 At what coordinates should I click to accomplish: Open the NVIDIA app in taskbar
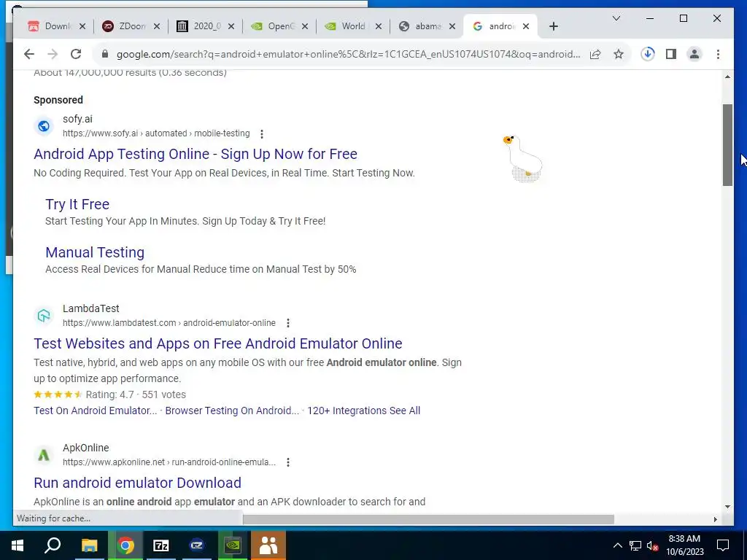pyautogui.click(x=233, y=545)
